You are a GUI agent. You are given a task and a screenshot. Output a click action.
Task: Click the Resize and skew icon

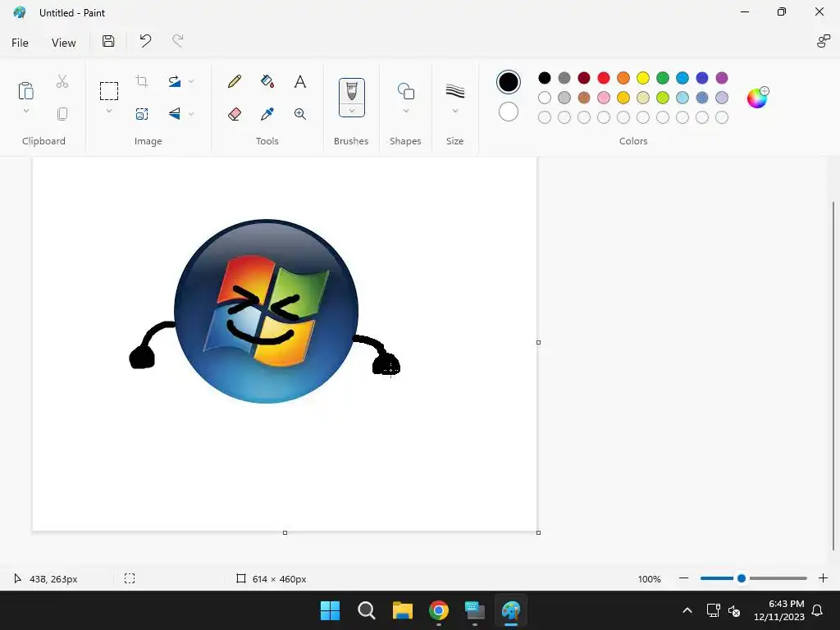tap(142, 113)
